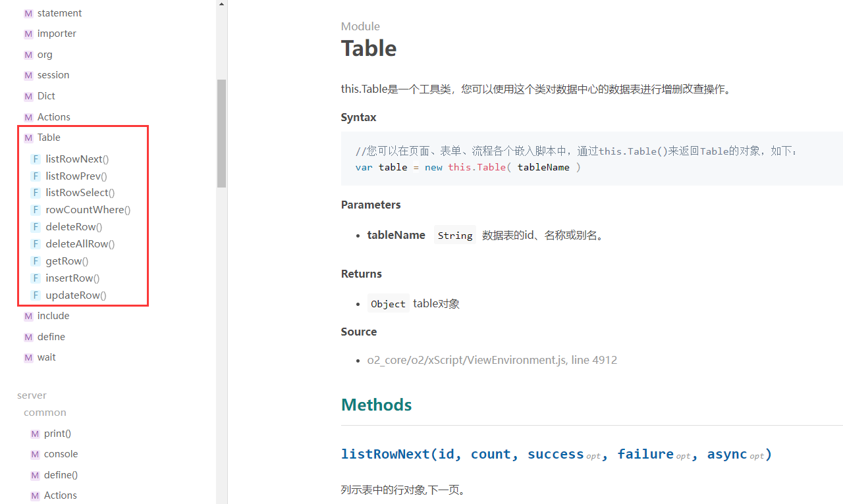
Task: Click the M icon beside print()
Action: pos(35,434)
